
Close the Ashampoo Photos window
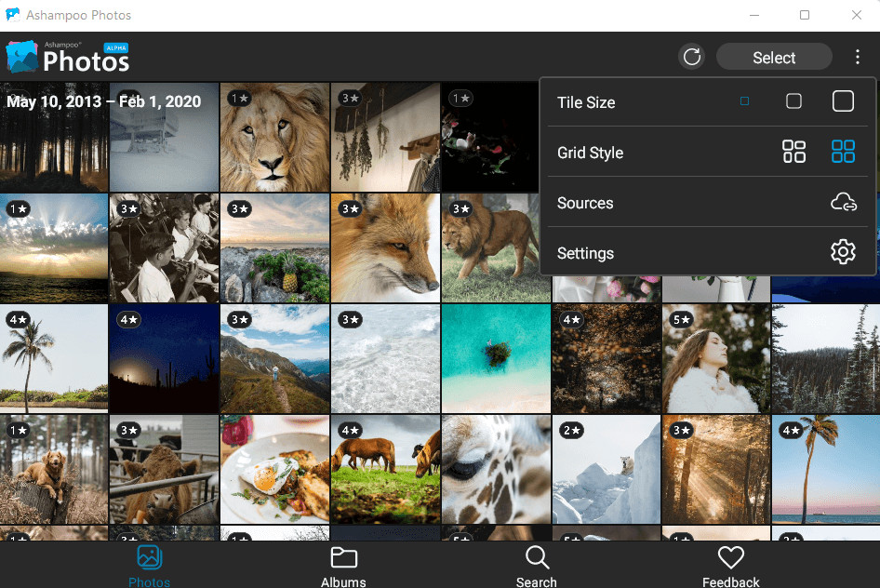point(856,15)
